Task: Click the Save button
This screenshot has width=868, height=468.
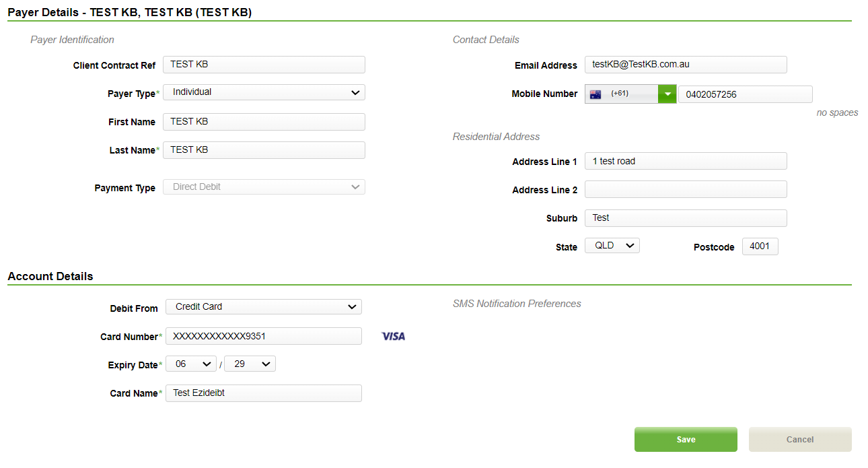Action: pyautogui.click(x=686, y=439)
